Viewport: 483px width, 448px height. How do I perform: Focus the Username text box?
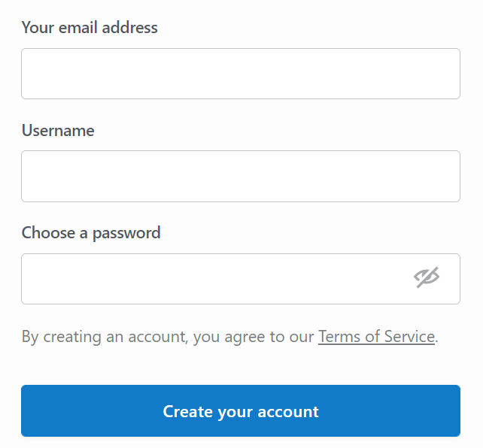(240, 176)
